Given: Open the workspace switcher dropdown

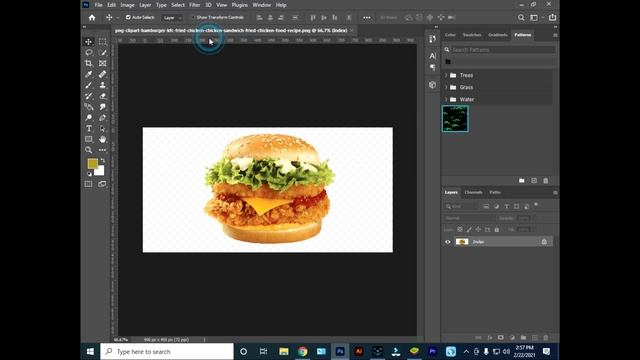Looking at the screenshot, I should click(x=536, y=18).
